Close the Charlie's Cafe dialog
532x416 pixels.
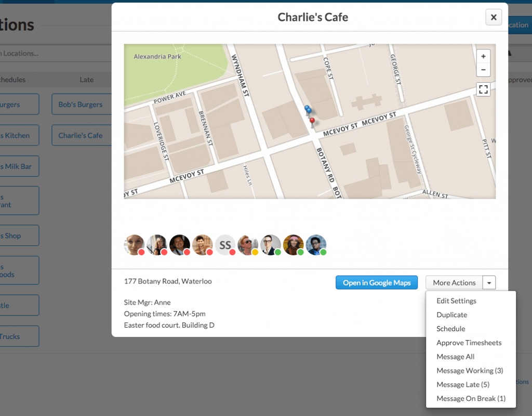click(x=493, y=17)
